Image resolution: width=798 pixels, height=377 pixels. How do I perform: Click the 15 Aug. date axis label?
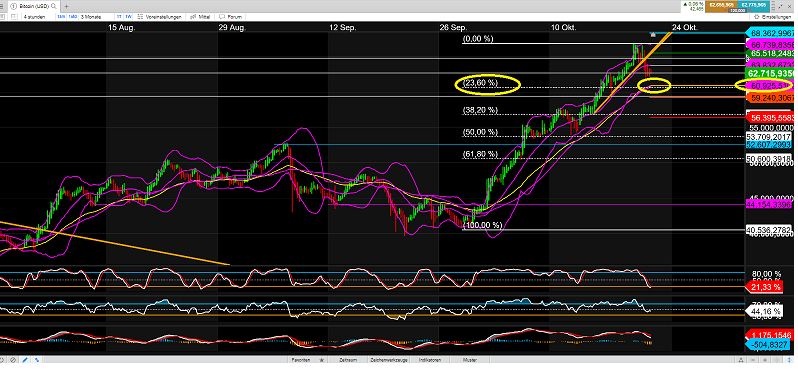(x=121, y=27)
